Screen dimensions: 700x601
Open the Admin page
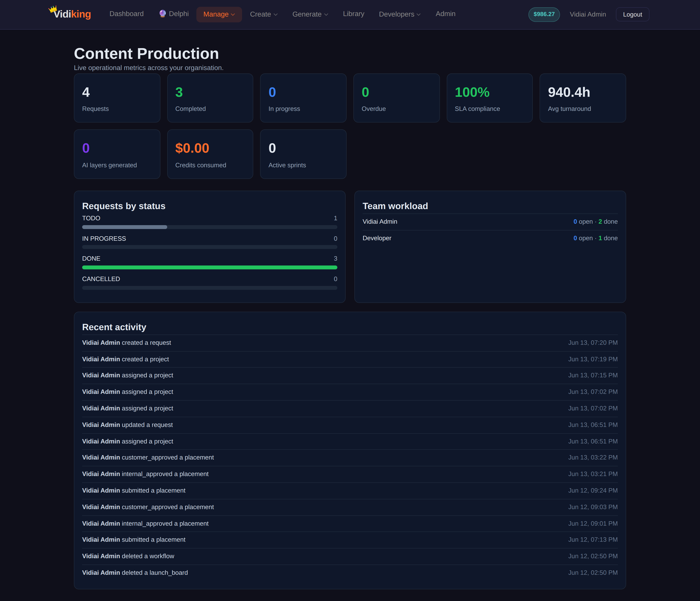click(445, 14)
